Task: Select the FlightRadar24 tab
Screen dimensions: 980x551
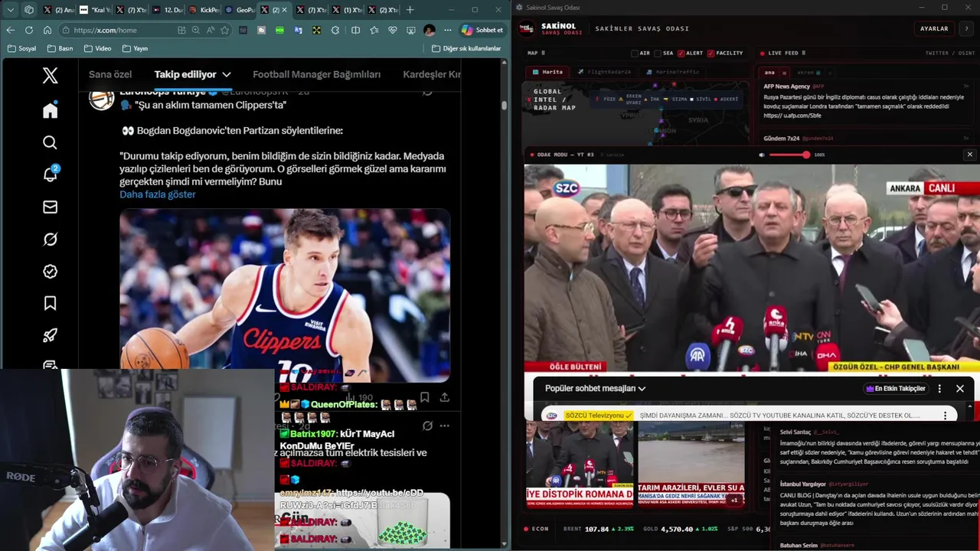Action: 605,72
